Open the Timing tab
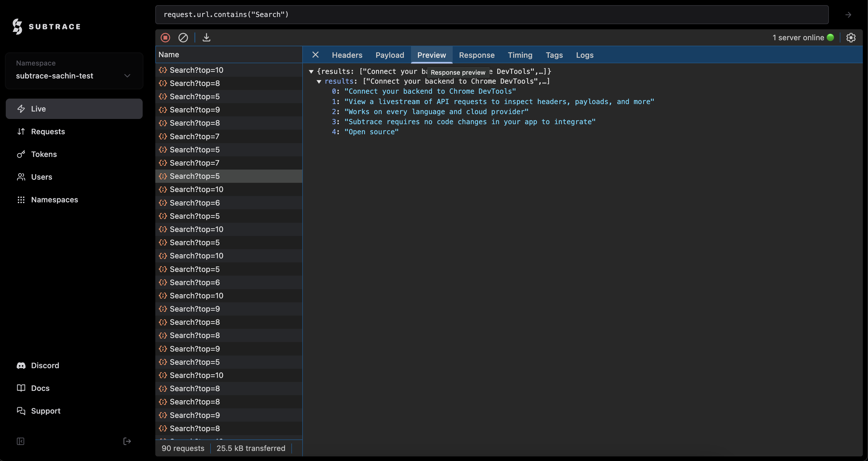 [520, 55]
